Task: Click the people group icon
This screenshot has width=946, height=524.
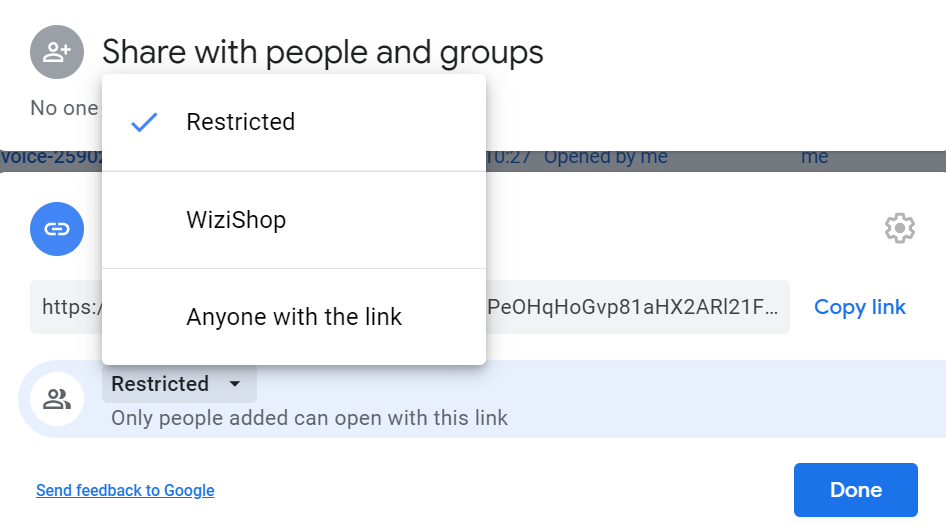Action: 57,399
